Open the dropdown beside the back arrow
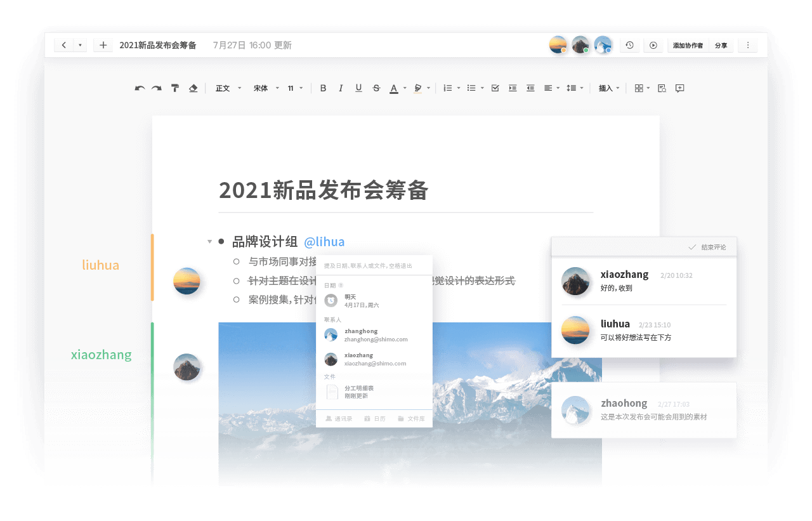Image resolution: width=812 pixels, height=521 pixels. [80, 45]
